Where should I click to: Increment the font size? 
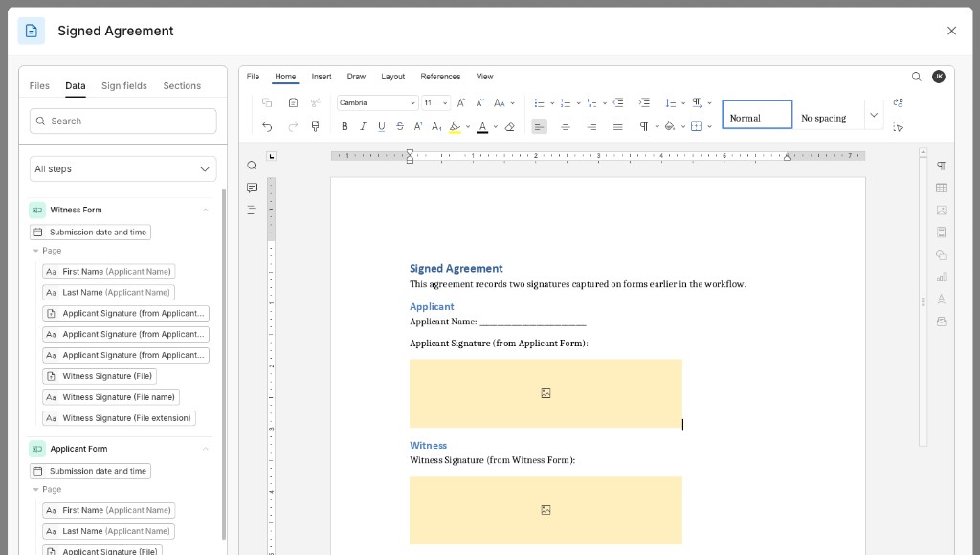(461, 102)
